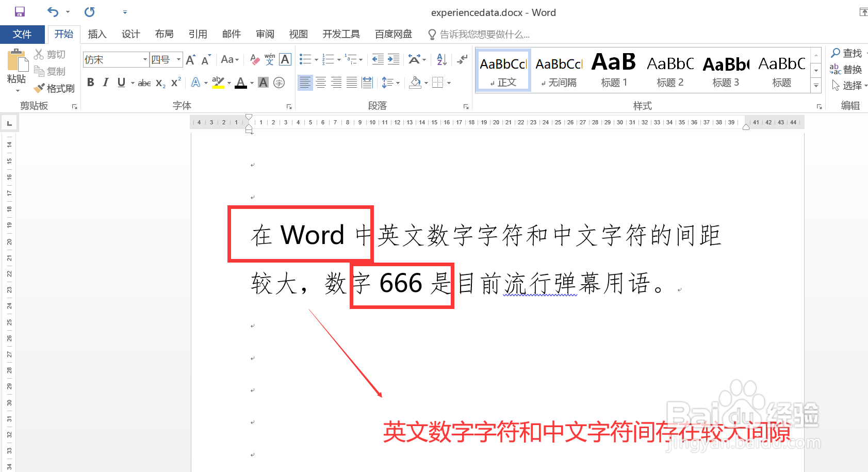Click the Redo/Repeat icon

point(90,12)
